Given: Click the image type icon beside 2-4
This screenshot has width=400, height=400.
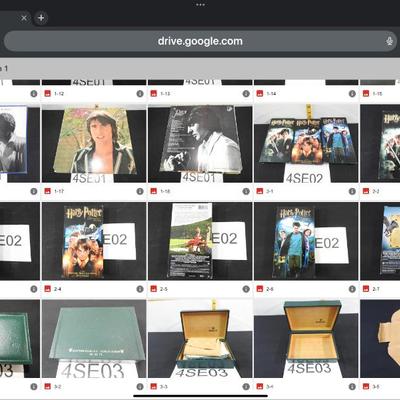Looking at the screenshot, I should 48,289.
